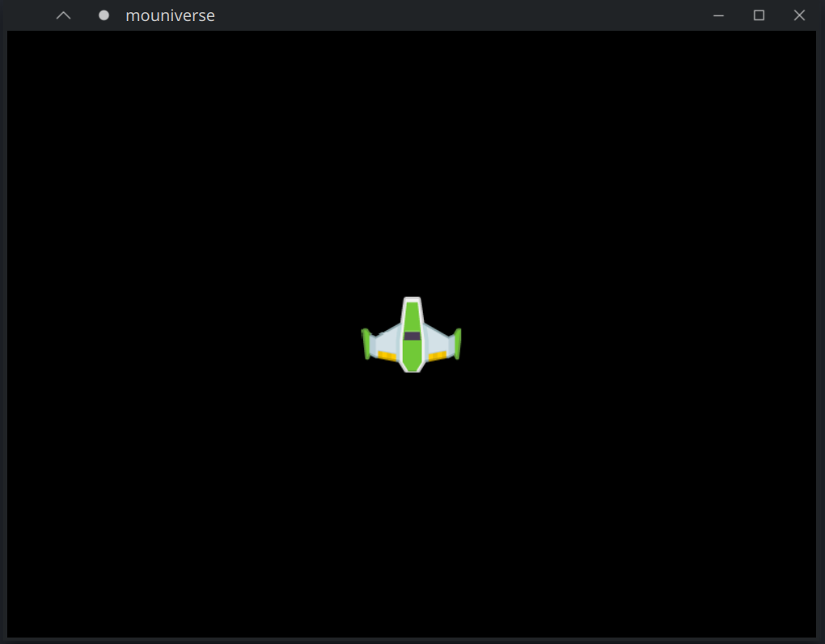Close the mouniverse game window
The height and width of the screenshot is (644, 825).
799,15
